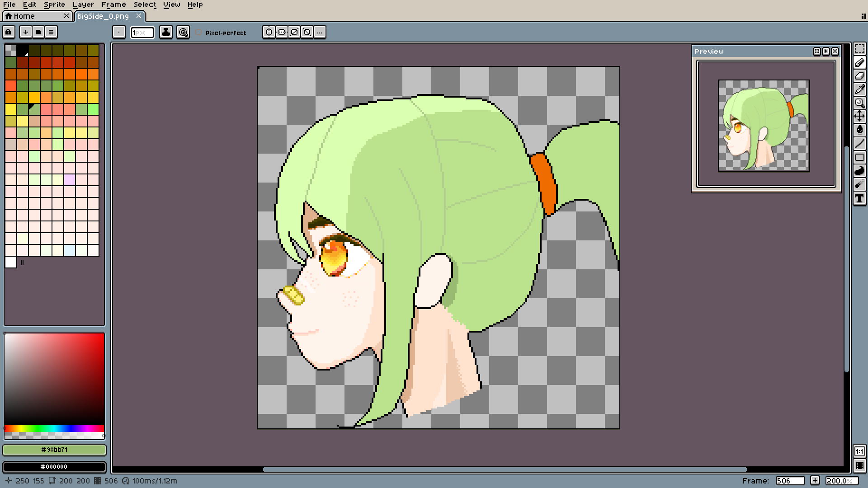Open palette options hamburger menu

point(51,32)
